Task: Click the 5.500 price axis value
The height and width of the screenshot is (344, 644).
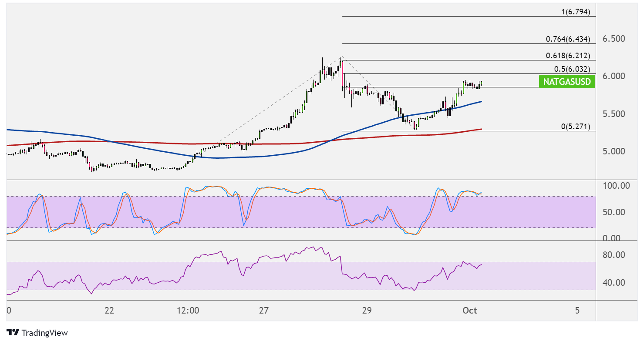Action: 613,114
